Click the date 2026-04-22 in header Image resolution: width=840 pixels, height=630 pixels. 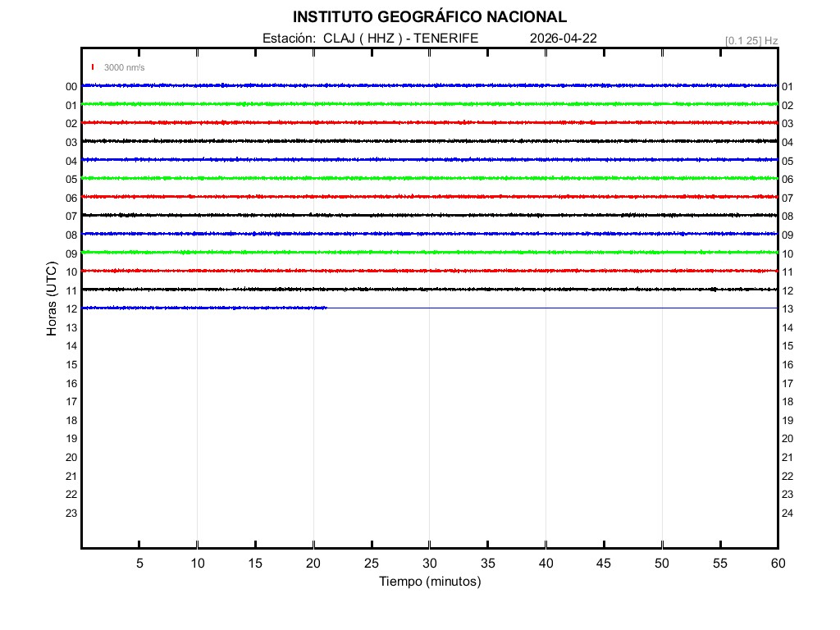[563, 39]
